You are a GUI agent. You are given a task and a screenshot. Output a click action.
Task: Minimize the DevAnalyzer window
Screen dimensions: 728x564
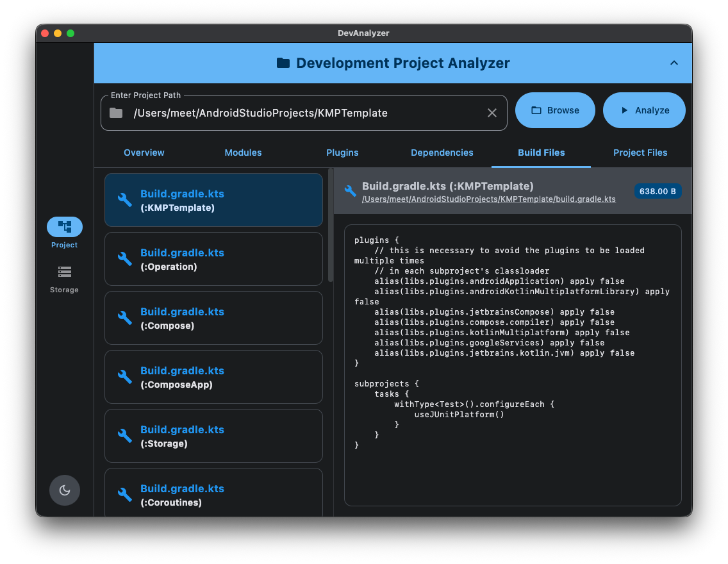(58, 33)
